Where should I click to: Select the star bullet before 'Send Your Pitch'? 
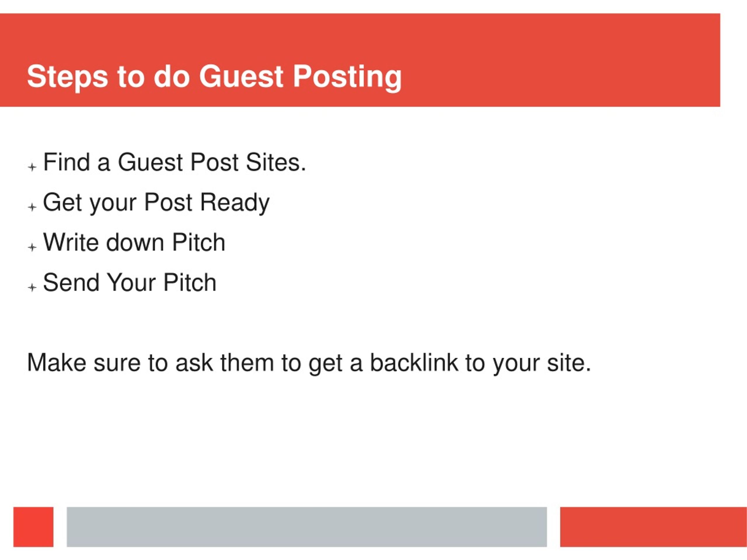click(32, 287)
